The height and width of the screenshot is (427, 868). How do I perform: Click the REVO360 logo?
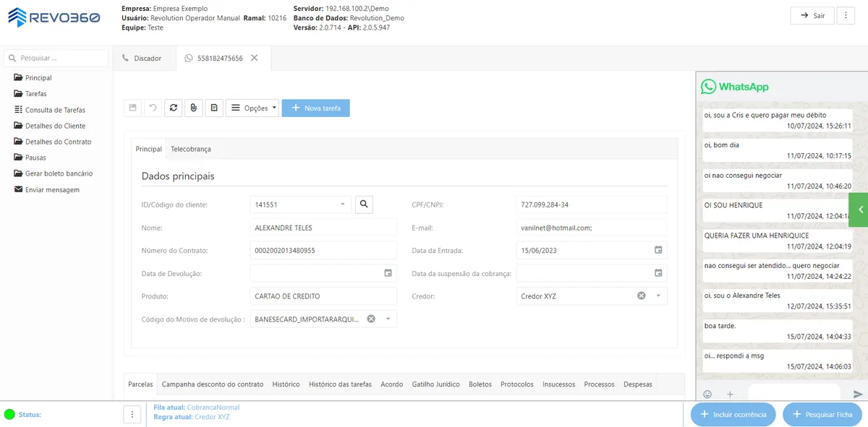pos(54,17)
